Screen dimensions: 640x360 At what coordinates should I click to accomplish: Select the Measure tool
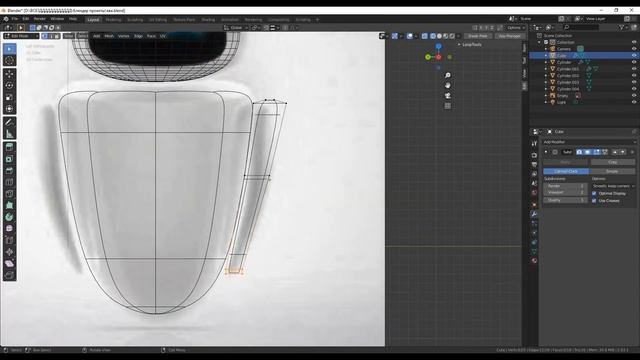(x=9, y=134)
